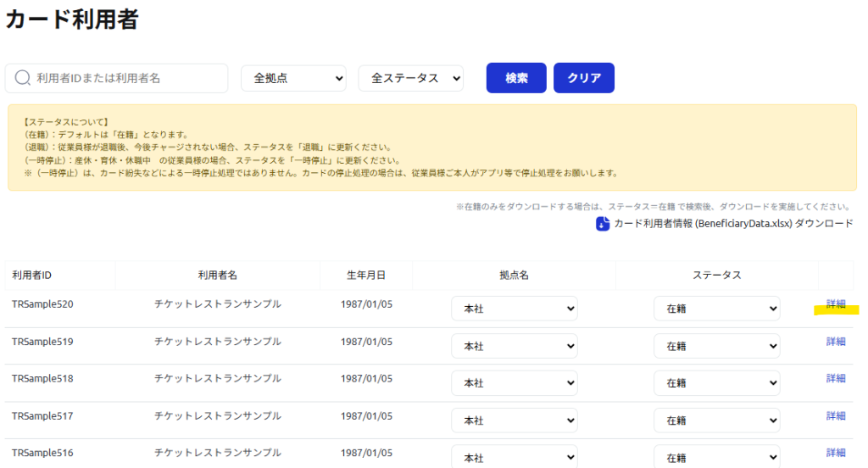
Task: Expand the ステータス dropdown for TRSample520
Action: 716,309
